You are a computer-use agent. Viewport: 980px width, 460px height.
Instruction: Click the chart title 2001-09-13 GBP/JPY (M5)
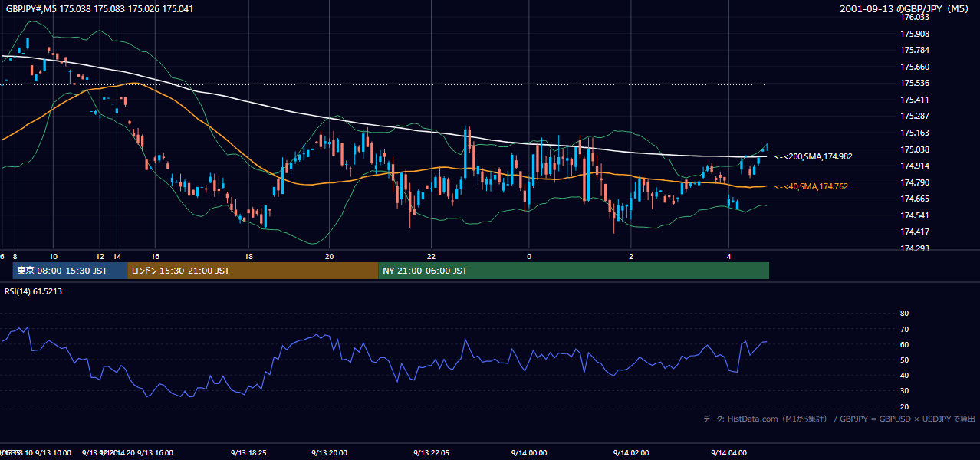(905, 9)
